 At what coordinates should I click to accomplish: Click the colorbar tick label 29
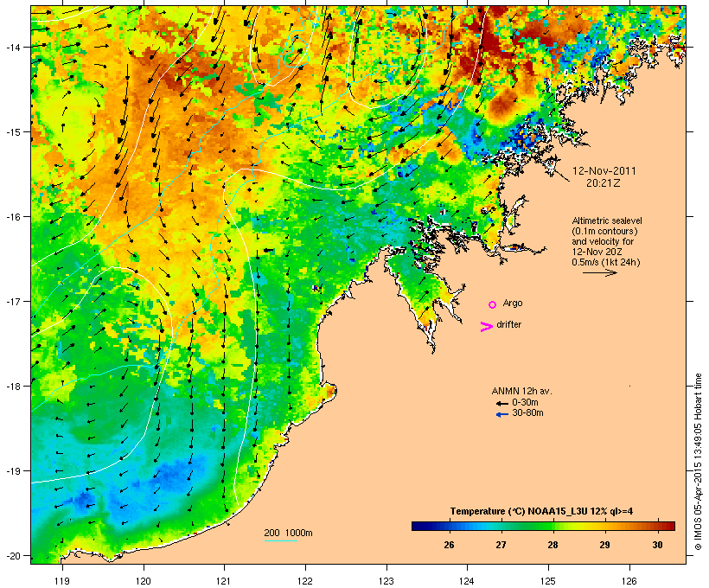tap(604, 545)
